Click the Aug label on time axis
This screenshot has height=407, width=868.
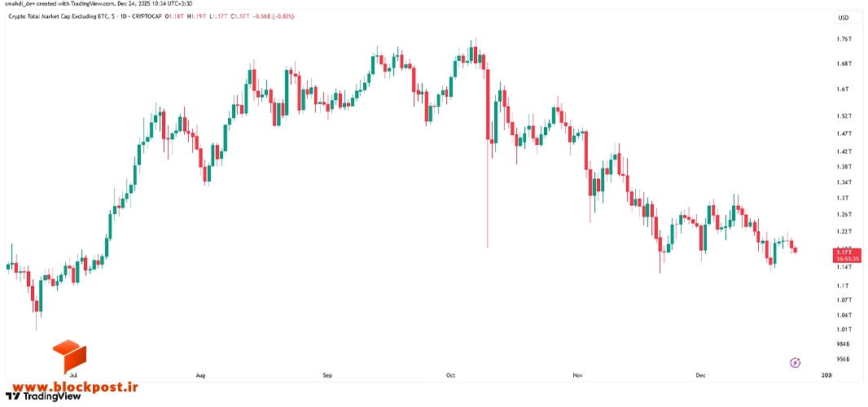[x=201, y=375]
